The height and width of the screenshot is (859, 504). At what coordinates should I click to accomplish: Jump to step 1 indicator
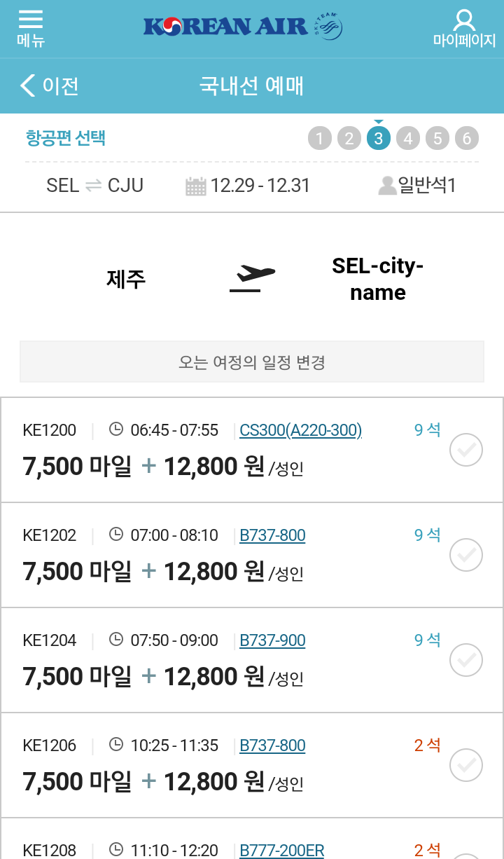(x=319, y=138)
